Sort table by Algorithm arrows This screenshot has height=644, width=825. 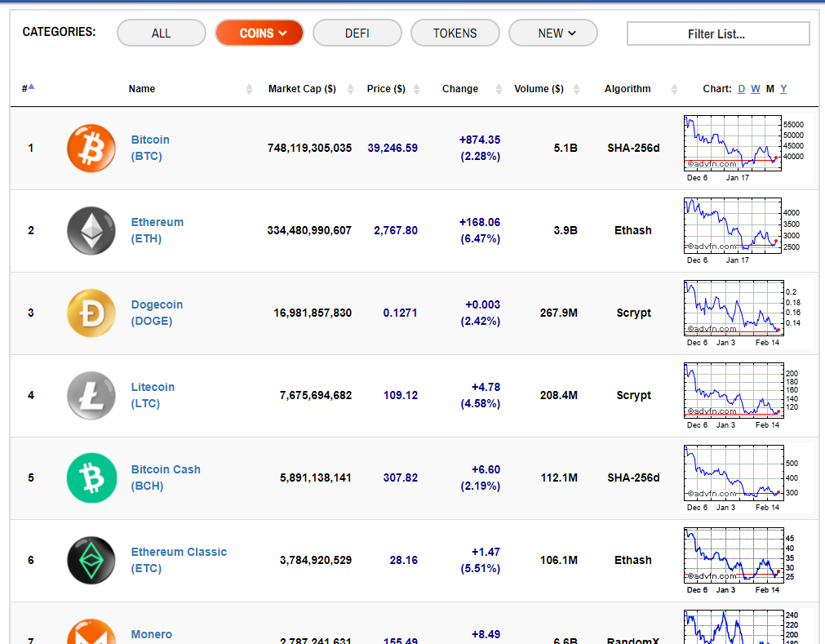(675, 90)
